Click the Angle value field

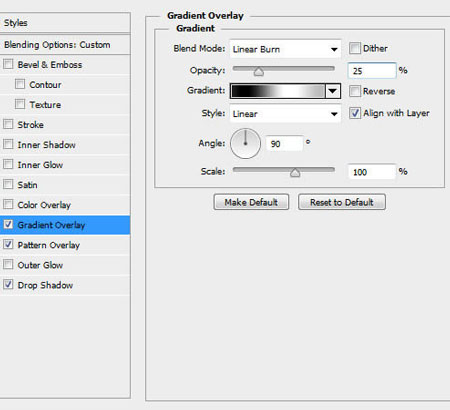[284, 144]
